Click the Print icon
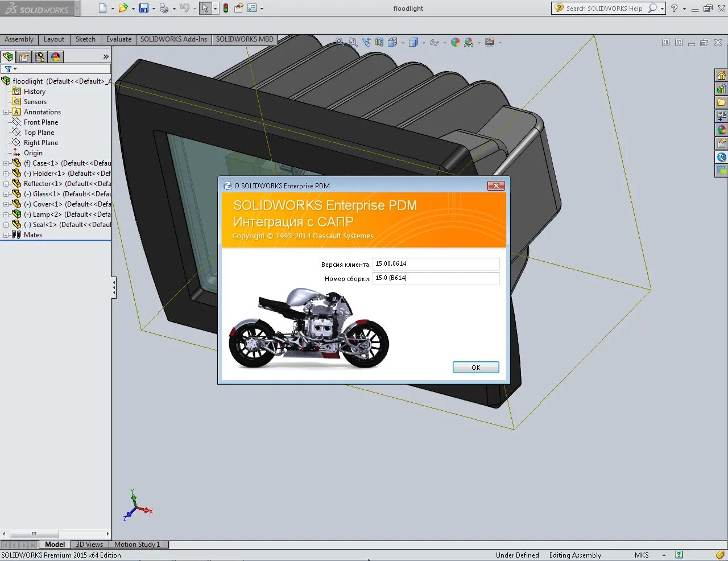 pos(164,8)
